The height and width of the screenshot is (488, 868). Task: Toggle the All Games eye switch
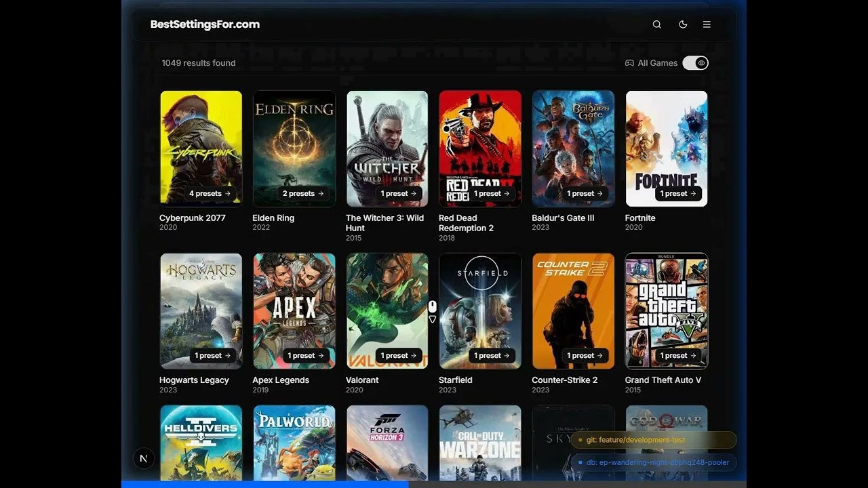pos(695,63)
